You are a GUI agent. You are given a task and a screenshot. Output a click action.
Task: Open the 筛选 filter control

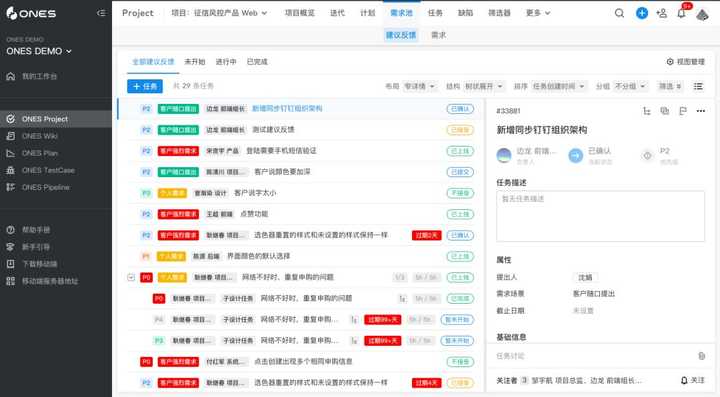coord(670,86)
